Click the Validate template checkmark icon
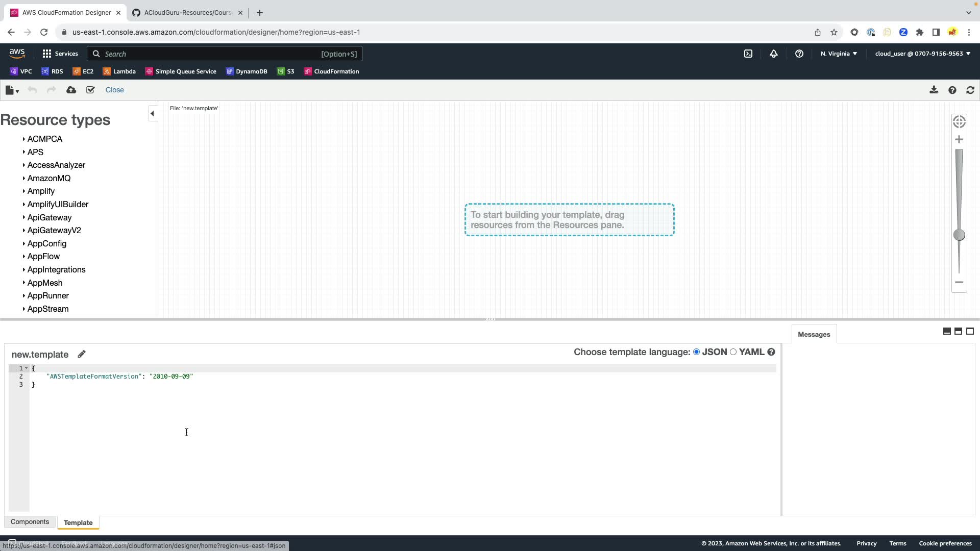 (90, 90)
